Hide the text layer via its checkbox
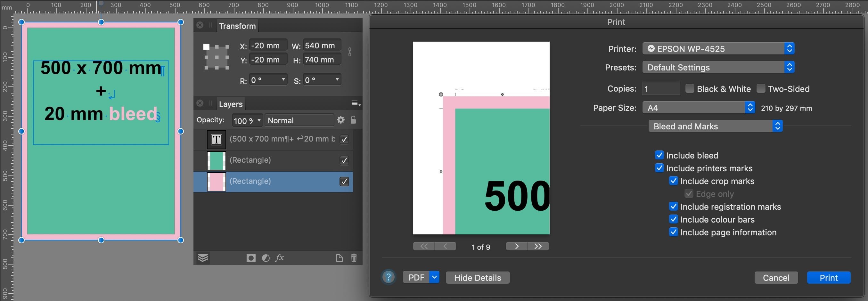This screenshot has width=868, height=301. tap(344, 139)
